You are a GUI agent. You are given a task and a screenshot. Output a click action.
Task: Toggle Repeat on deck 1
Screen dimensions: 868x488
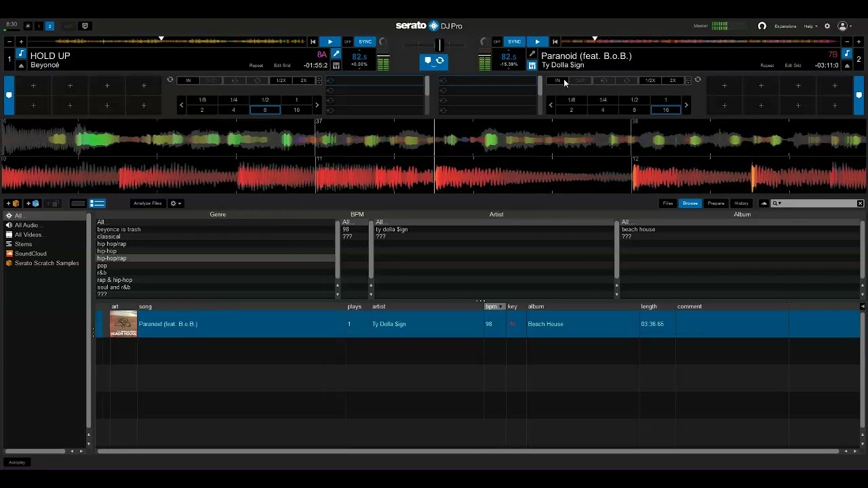click(x=256, y=66)
